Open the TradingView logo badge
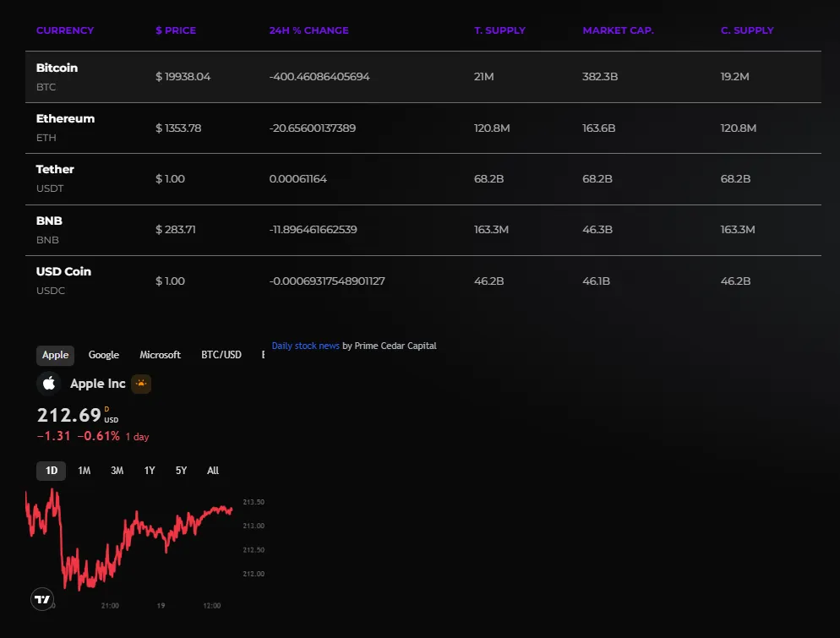 click(42, 599)
